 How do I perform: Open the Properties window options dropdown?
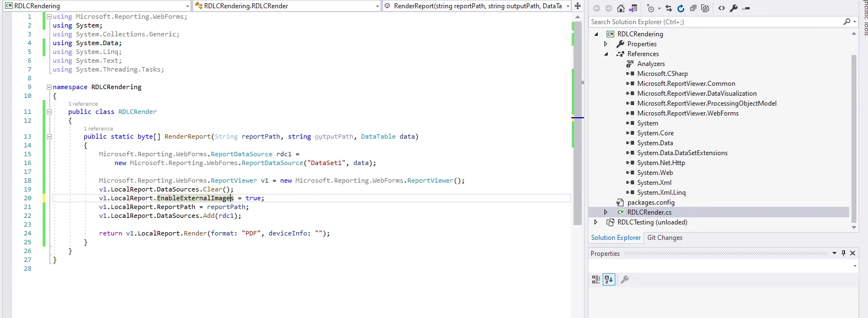(x=834, y=253)
